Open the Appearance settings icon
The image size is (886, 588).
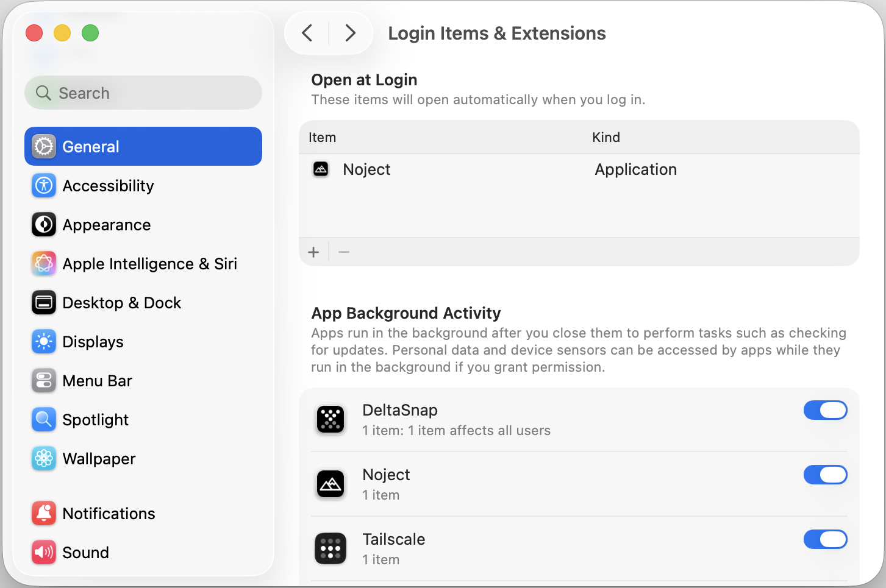44,225
